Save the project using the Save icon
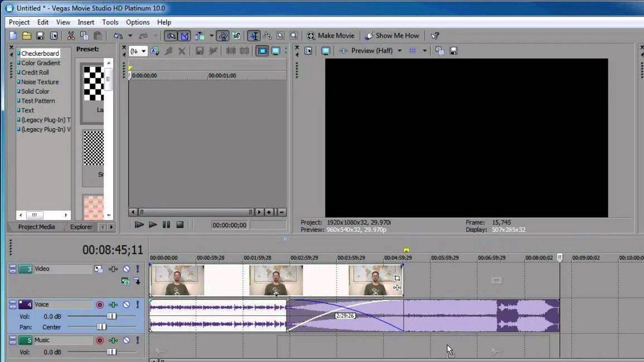This screenshot has width=644, height=362. point(40,35)
